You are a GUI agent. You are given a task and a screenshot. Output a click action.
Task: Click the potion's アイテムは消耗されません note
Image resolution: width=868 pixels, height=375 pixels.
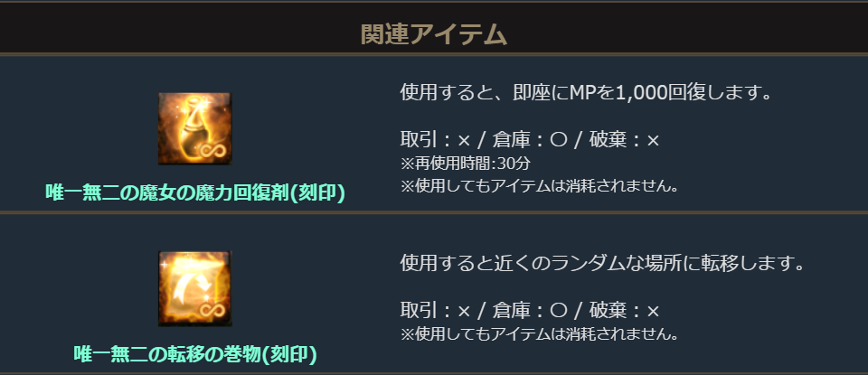click(539, 186)
